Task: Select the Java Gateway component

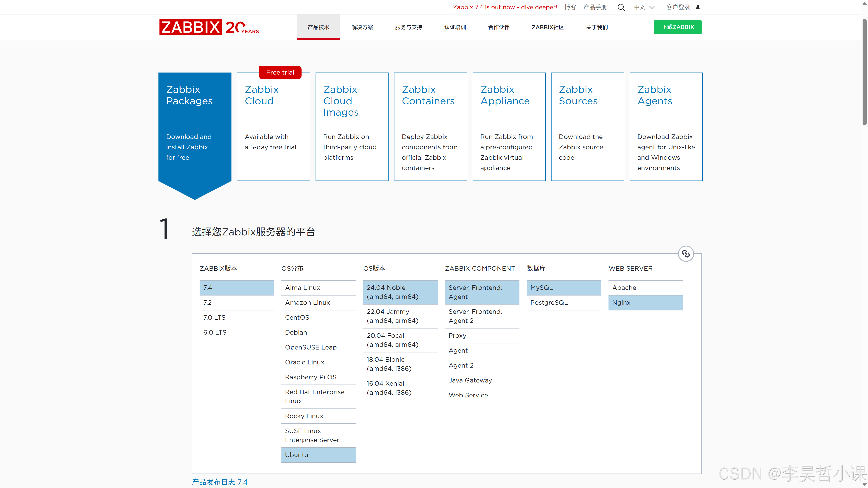Action: [x=482, y=380]
